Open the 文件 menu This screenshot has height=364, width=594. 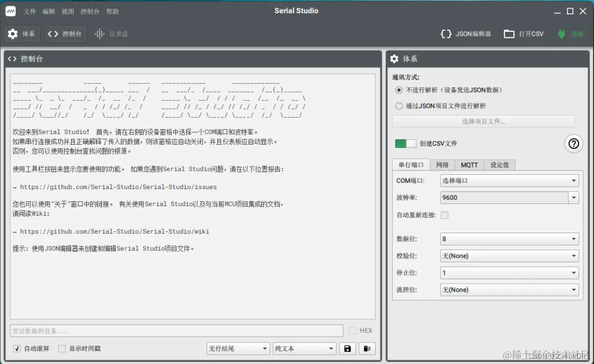[x=30, y=12]
